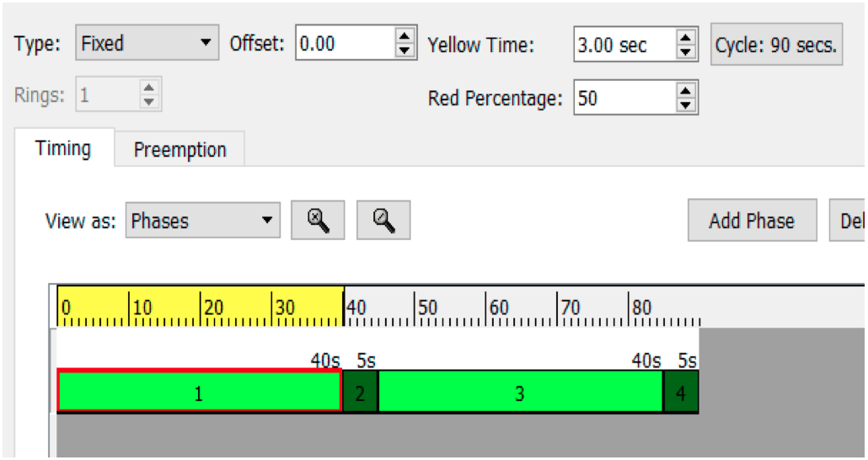Viewport: 868px width, 460px height.
Task: Click the Offset input field showing 0.00
Action: (x=346, y=43)
